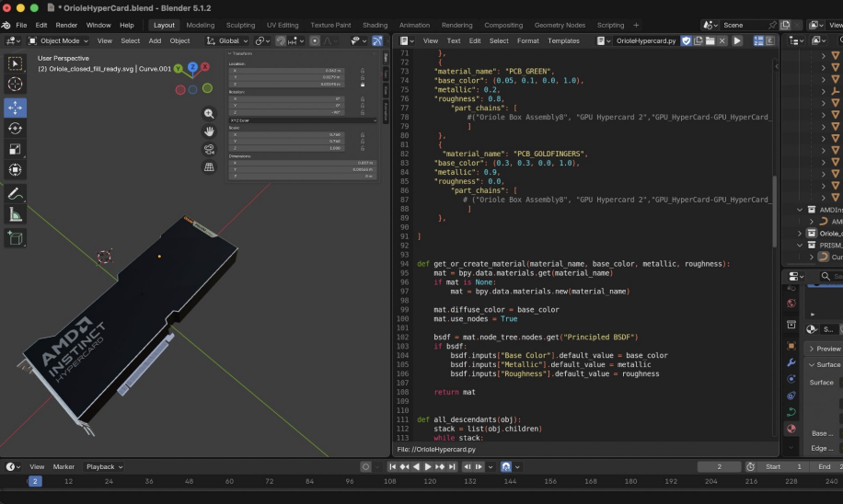Open the Templates menu in text editor
Viewport: 843px width, 504px height.
pos(563,40)
